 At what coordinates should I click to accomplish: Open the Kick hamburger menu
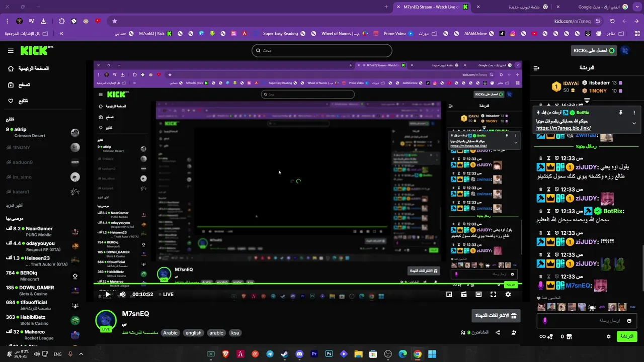[x=11, y=51]
